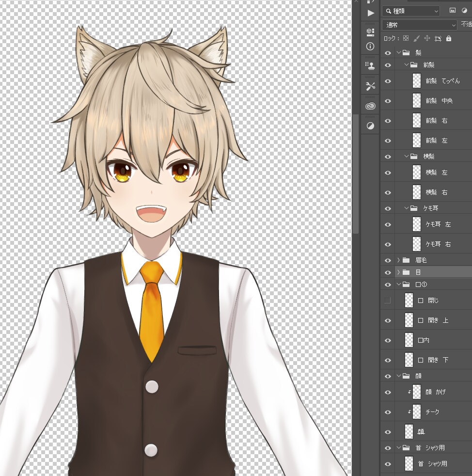Open the Adjustments panel icon in dock
The height and width of the screenshot is (476, 472).
[370, 126]
